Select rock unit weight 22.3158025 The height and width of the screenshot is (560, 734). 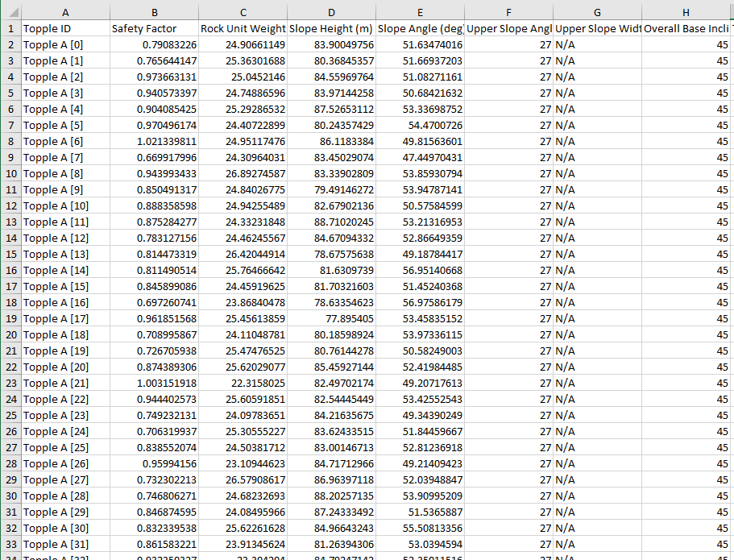[x=243, y=383]
